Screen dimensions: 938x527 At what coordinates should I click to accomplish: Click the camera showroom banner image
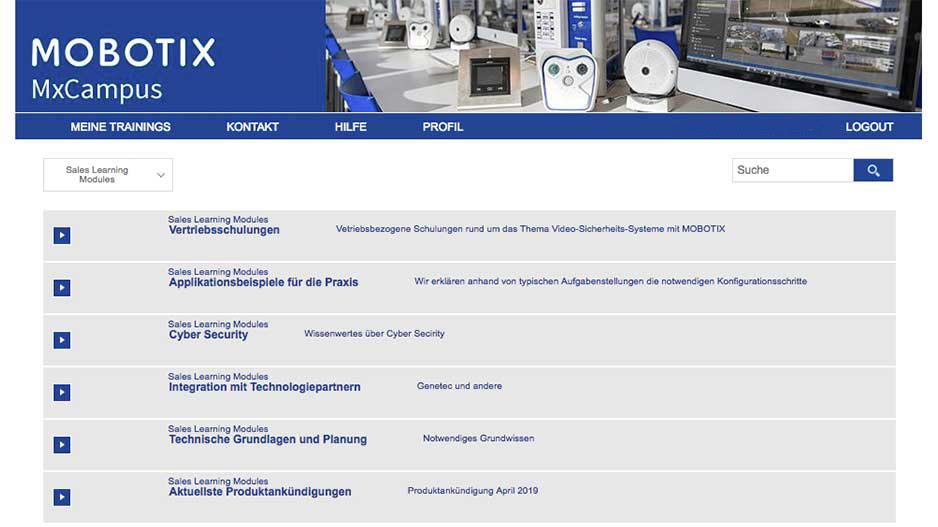[623, 56]
